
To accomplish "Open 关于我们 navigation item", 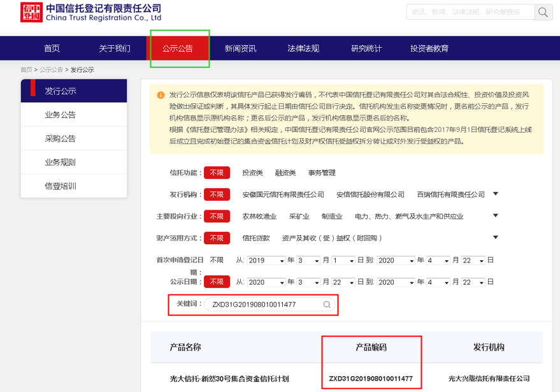I will pos(114,48).
